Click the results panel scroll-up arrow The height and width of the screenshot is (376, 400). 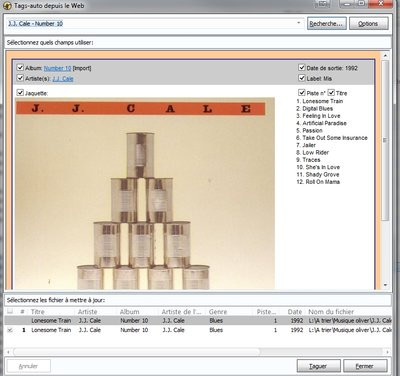click(x=385, y=55)
